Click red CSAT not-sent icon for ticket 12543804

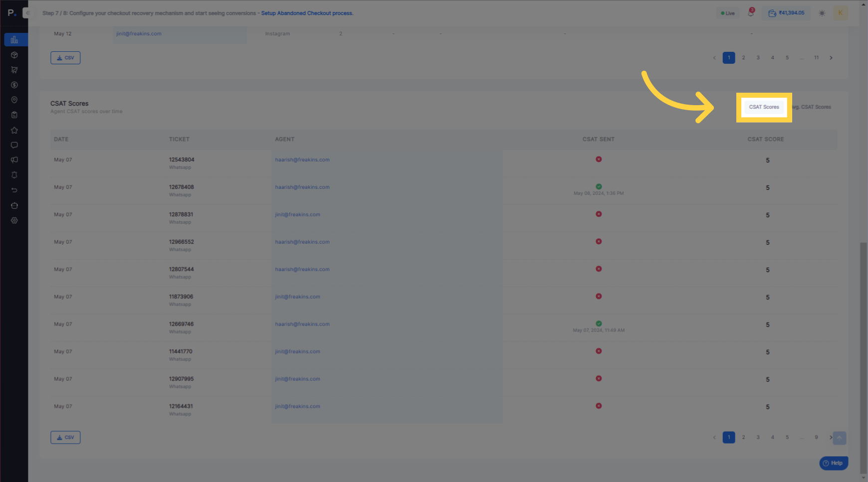[599, 160]
